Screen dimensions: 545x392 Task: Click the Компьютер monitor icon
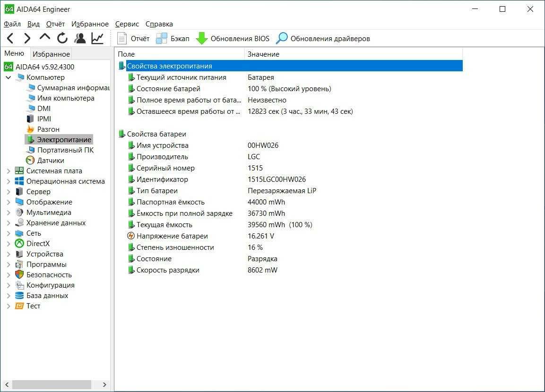pos(20,77)
